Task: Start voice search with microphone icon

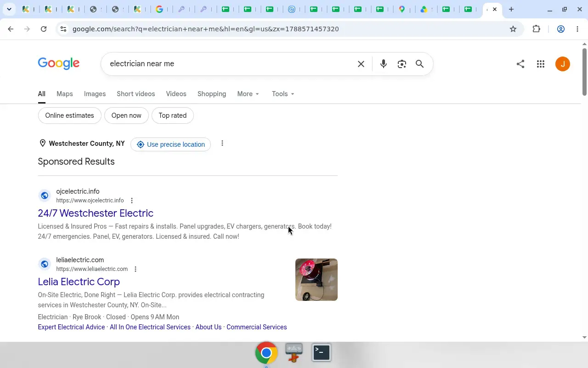Action: [384, 64]
